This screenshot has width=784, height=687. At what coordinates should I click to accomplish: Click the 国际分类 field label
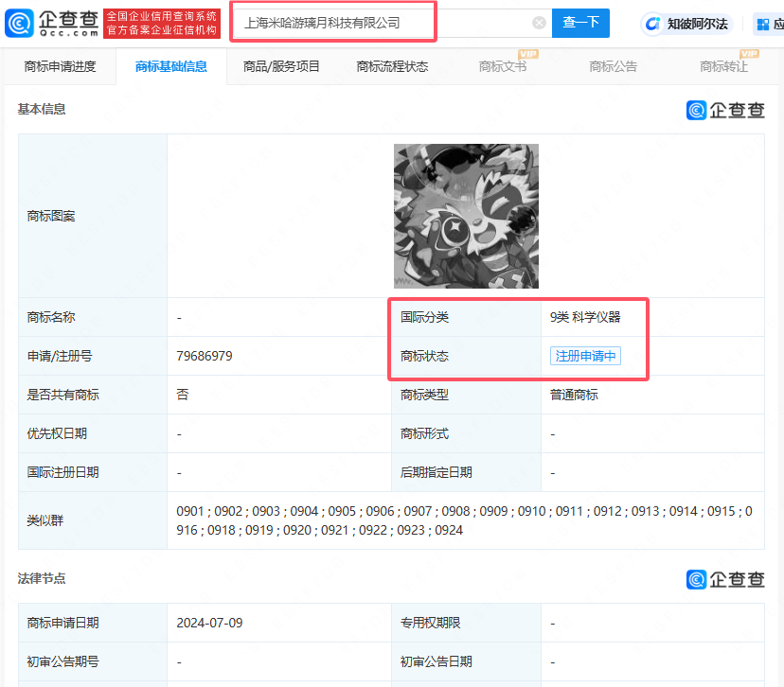[424, 317]
